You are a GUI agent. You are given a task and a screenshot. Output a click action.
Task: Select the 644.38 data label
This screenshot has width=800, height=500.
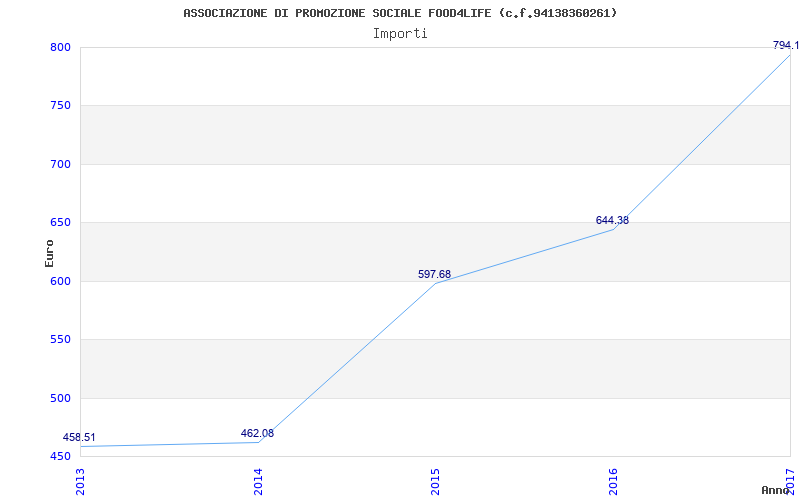point(612,220)
